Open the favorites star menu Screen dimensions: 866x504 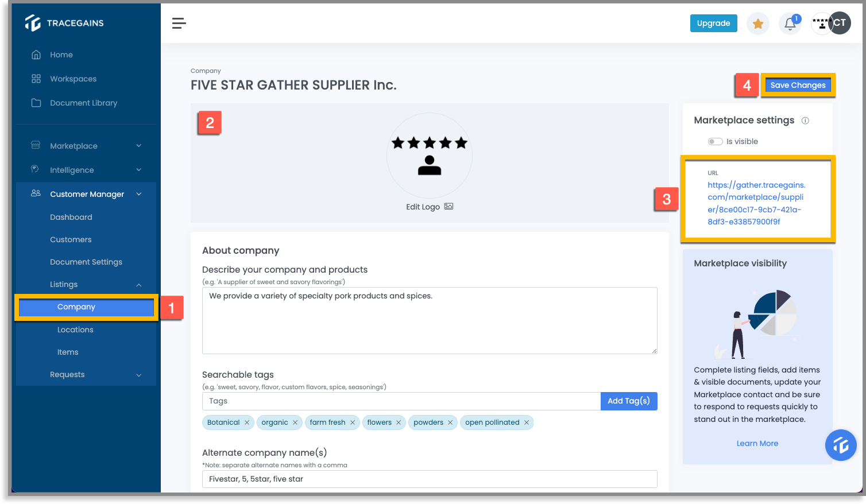(757, 23)
